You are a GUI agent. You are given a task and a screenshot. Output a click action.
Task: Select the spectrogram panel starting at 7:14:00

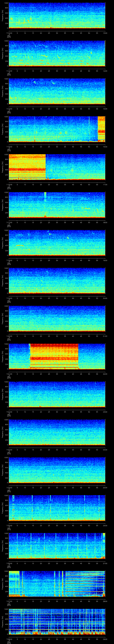click(57, 91)
